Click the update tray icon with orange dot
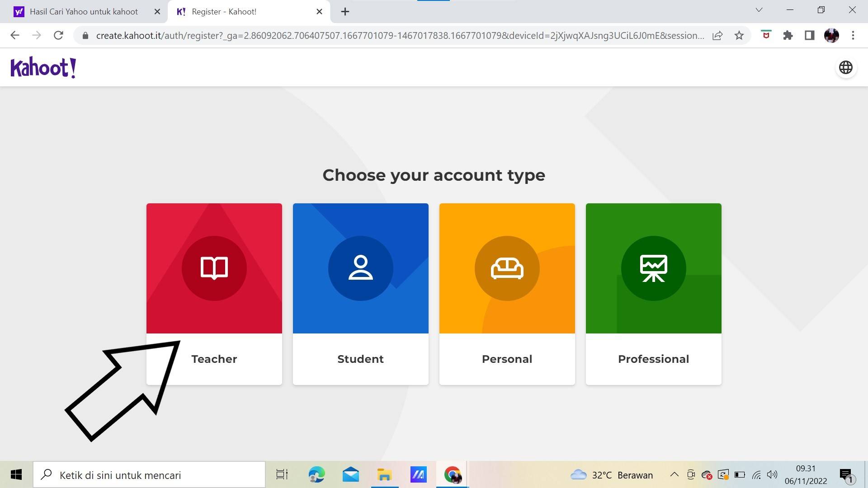This screenshot has height=488, width=868. coord(723,475)
